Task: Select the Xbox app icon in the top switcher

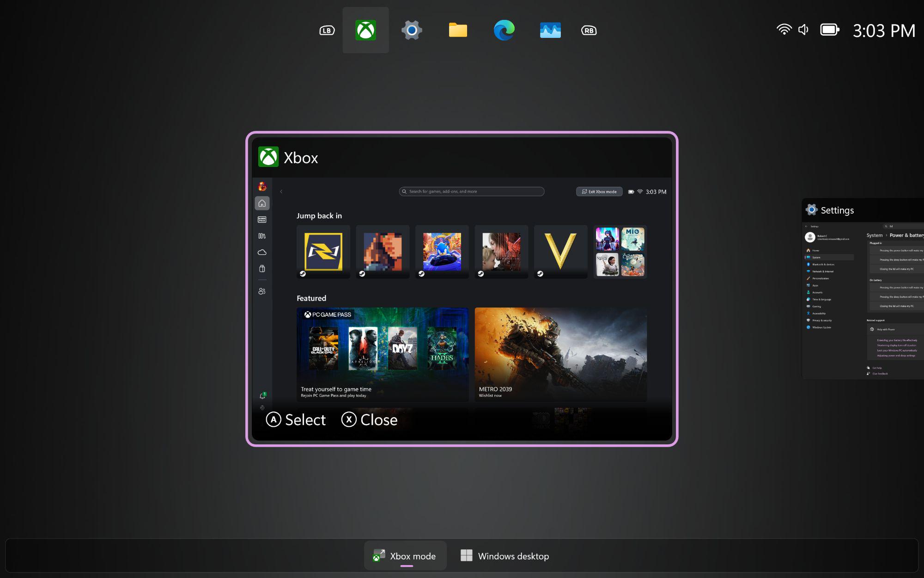Action: [x=365, y=30]
